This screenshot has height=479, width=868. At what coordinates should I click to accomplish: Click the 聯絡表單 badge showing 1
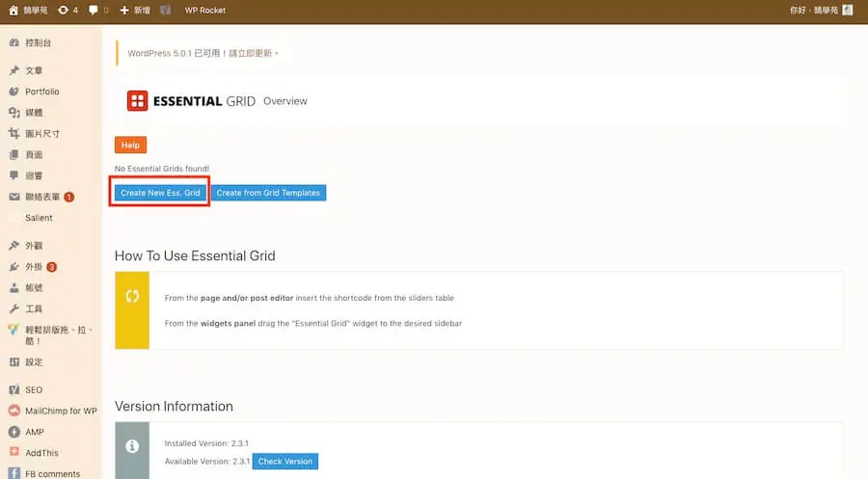coord(68,197)
